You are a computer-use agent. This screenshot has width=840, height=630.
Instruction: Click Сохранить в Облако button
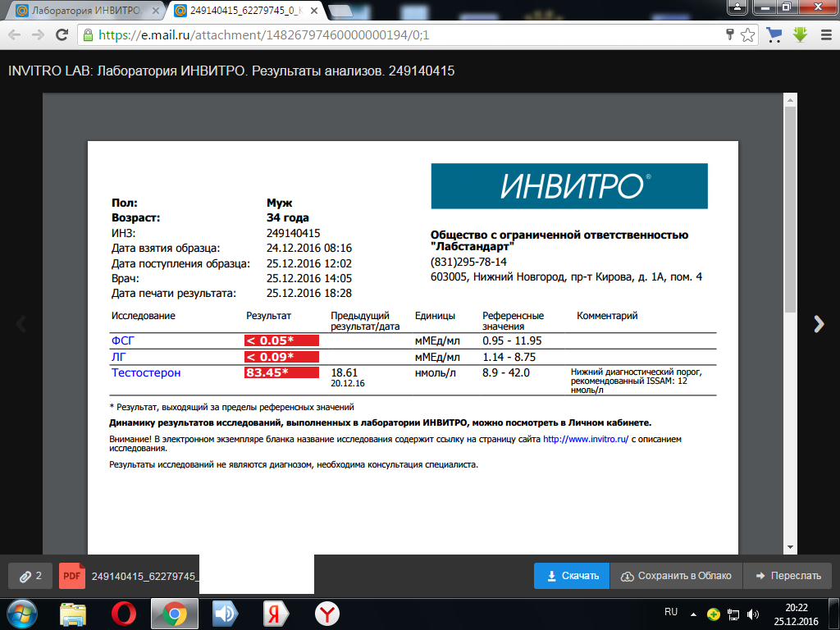click(677, 576)
